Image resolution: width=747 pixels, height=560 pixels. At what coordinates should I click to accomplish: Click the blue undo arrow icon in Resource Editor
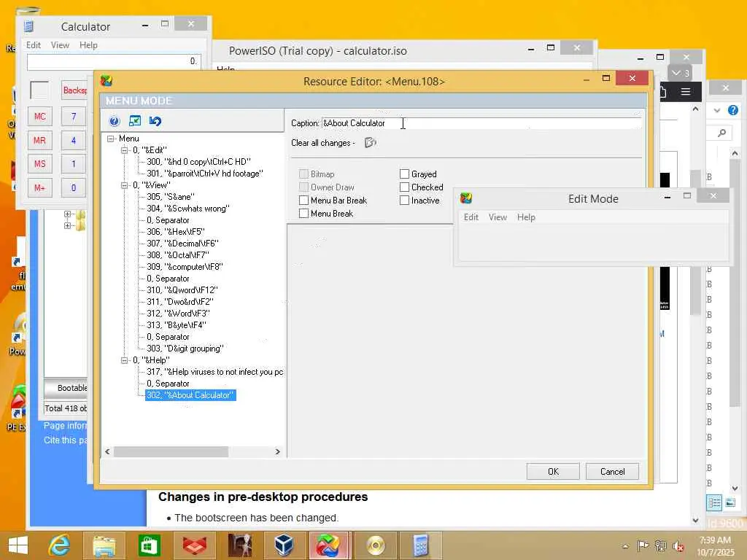[155, 121]
